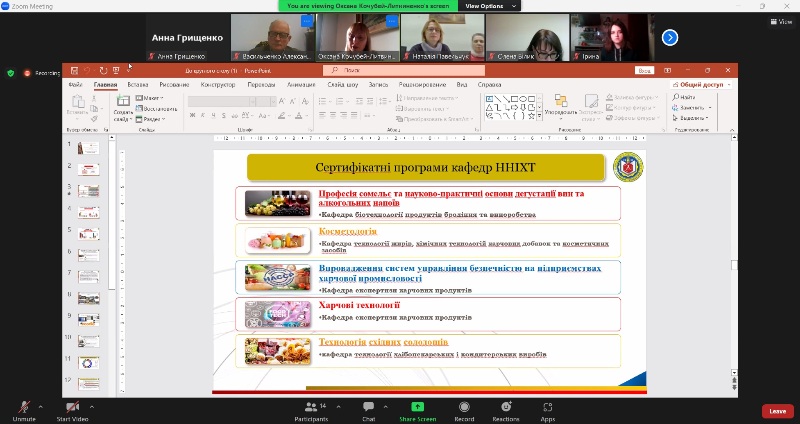The height and width of the screenshot is (424, 800).
Task: Open the Zoom Chat panel
Action: [368, 406]
